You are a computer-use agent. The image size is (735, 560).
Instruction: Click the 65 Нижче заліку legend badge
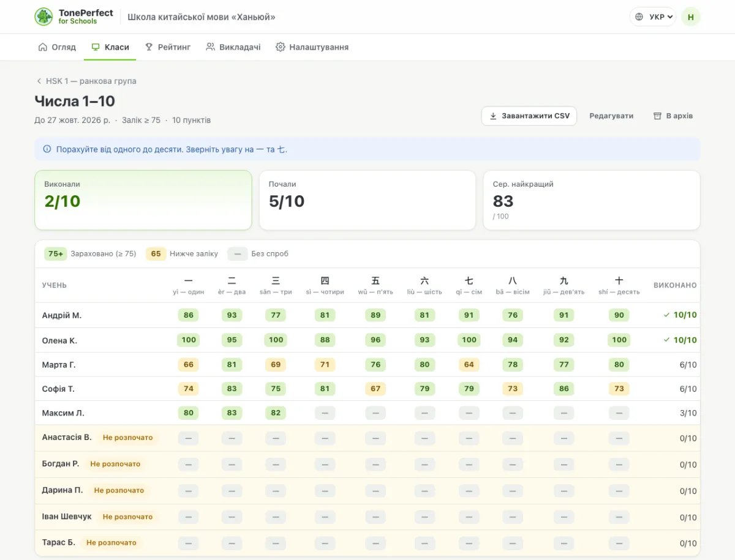pos(156,254)
